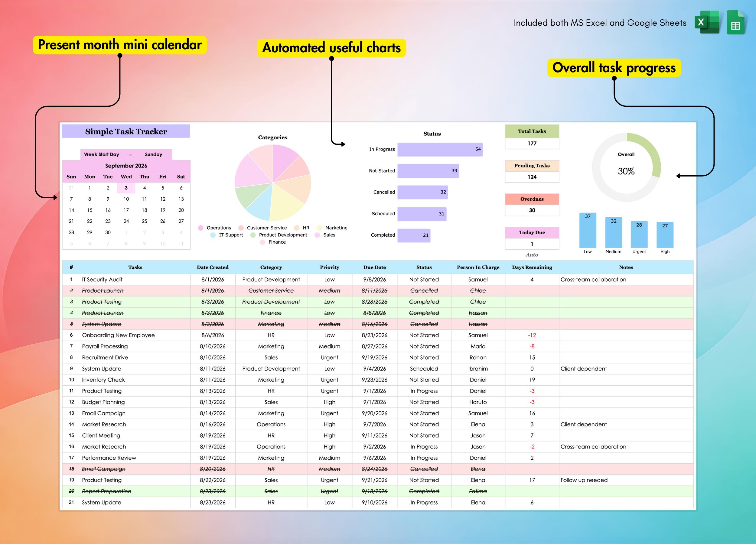This screenshot has width=756, height=544.
Task: Click the Low priority bar showing 37
Action: point(588,230)
